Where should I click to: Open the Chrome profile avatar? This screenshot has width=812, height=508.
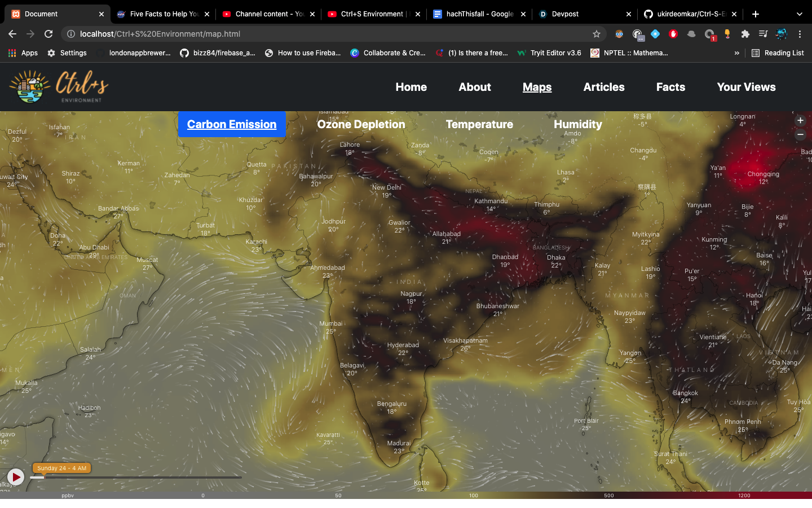782,34
